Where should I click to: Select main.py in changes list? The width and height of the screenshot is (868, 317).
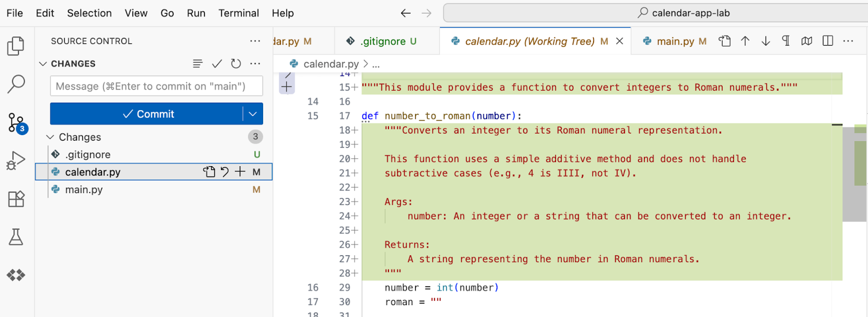pyautogui.click(x=84, y=189)
